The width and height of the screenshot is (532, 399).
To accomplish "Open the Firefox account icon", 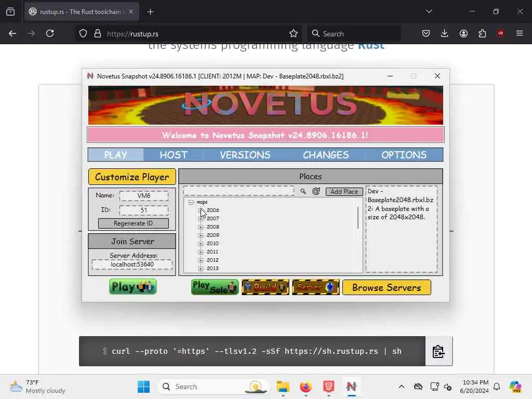I will pyautogui.click(x=463, y=33).
